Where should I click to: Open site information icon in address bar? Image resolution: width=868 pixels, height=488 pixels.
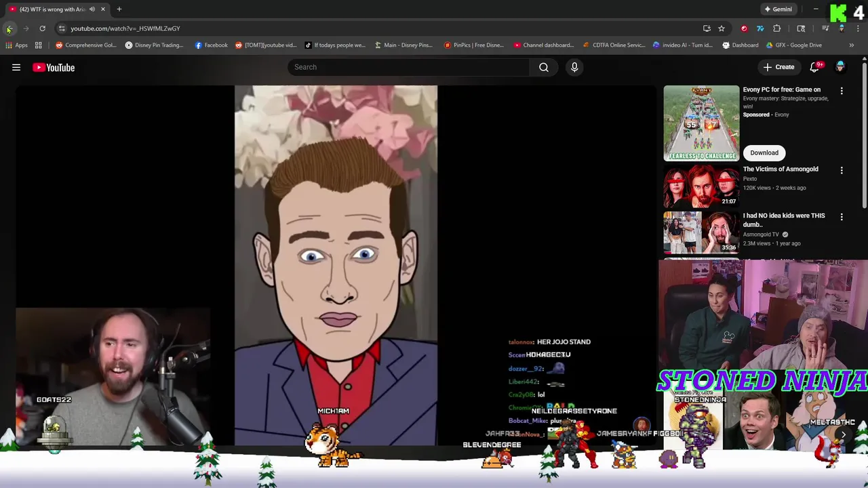[62, 28]
